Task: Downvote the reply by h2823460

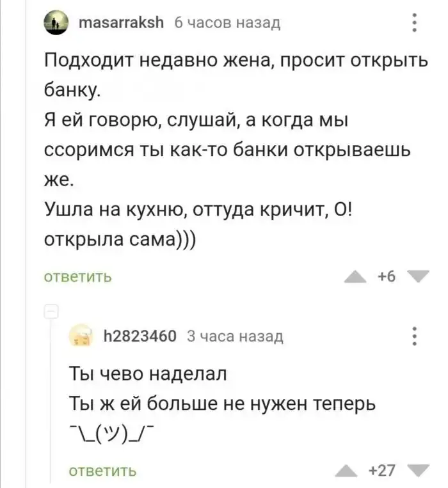Action: [x=419, y=471]
